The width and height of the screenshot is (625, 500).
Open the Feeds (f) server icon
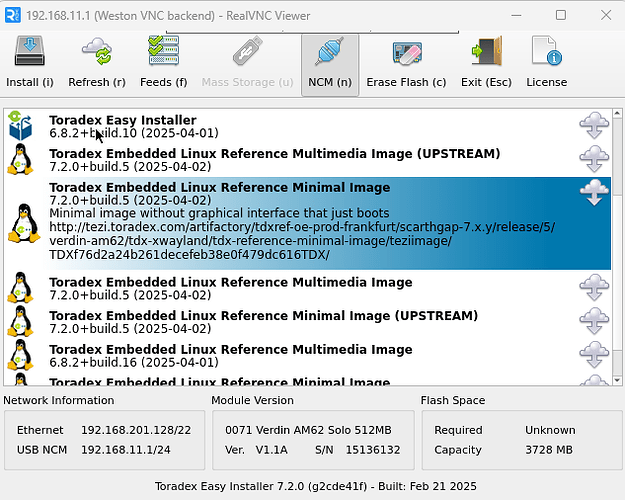pyautogui.click(x=163, y=51)
